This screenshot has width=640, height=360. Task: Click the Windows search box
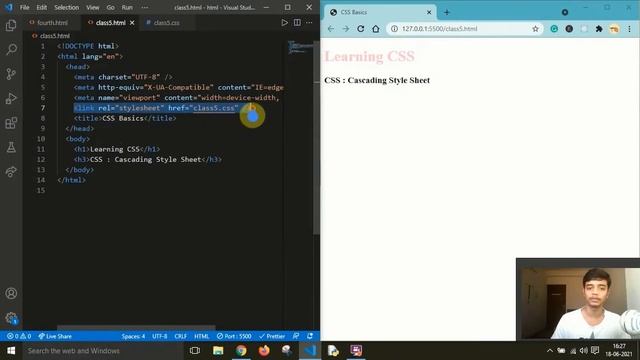click(103, 351)
